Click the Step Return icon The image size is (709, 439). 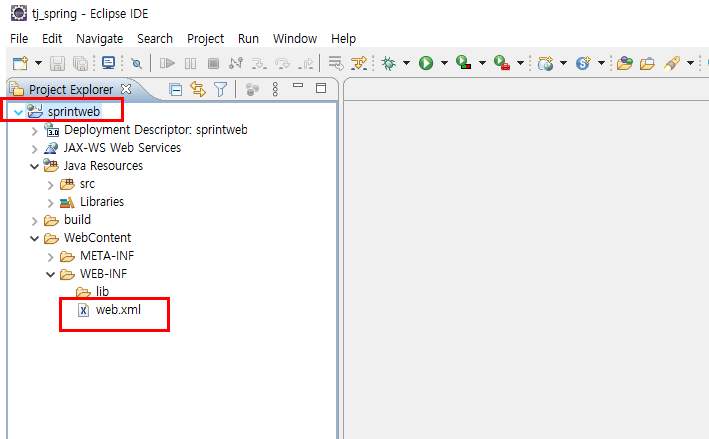(x=306, y=63)
